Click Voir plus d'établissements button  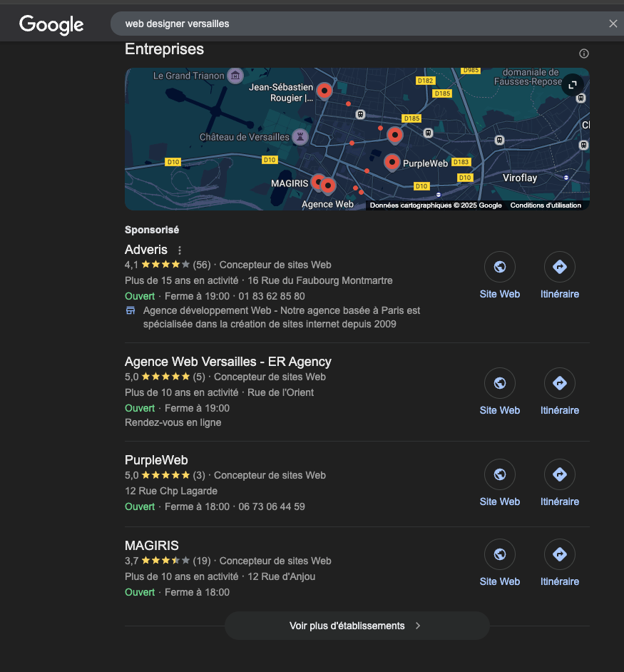click(x=357, y=626)
